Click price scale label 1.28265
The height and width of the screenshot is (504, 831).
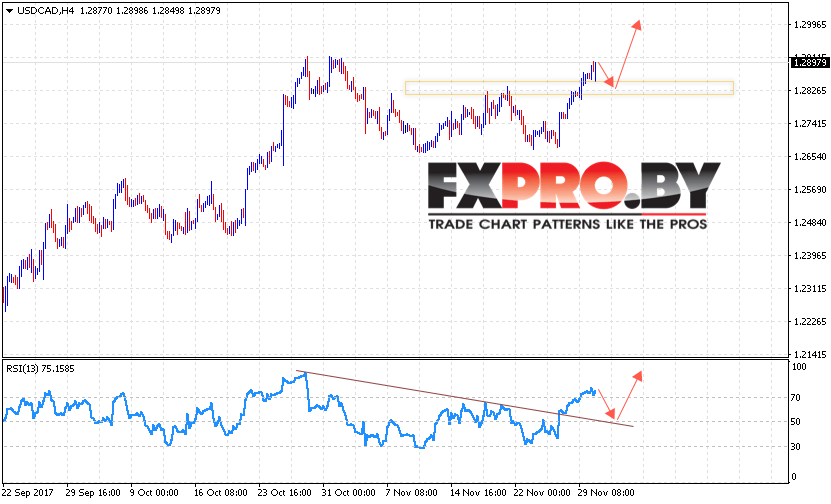810,91
